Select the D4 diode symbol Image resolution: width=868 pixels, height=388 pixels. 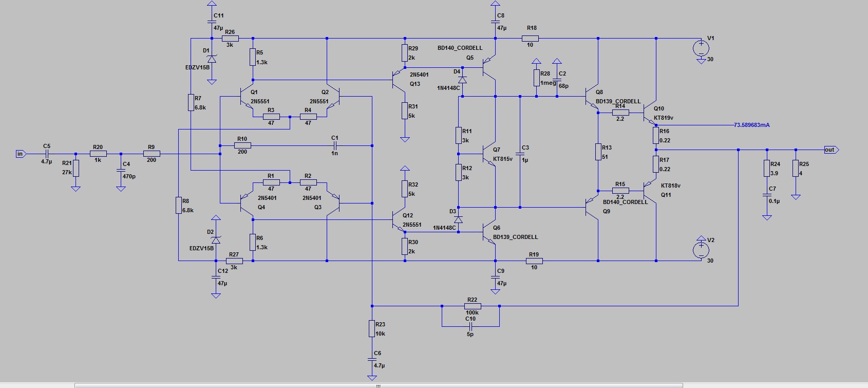pos(462,80)
